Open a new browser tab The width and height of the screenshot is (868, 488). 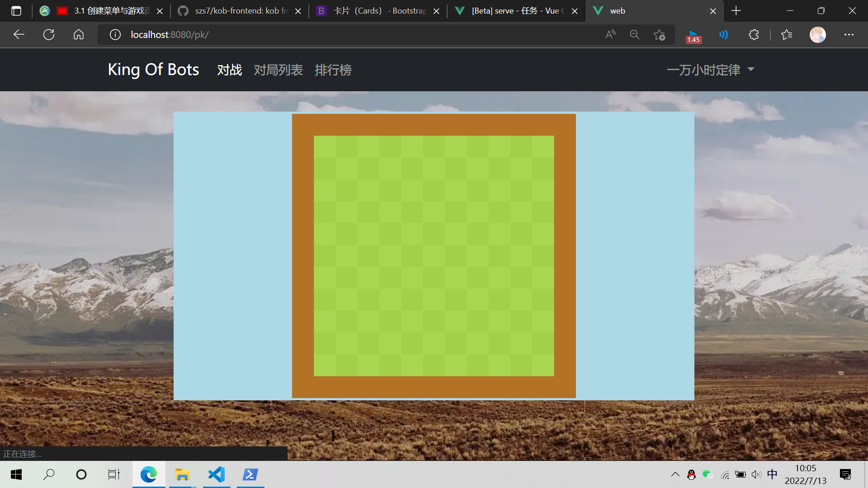736,11
